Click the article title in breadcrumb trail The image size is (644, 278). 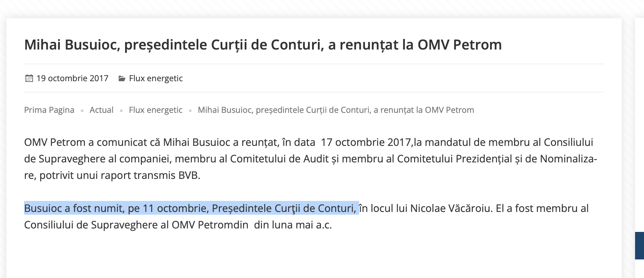[336, 110]
